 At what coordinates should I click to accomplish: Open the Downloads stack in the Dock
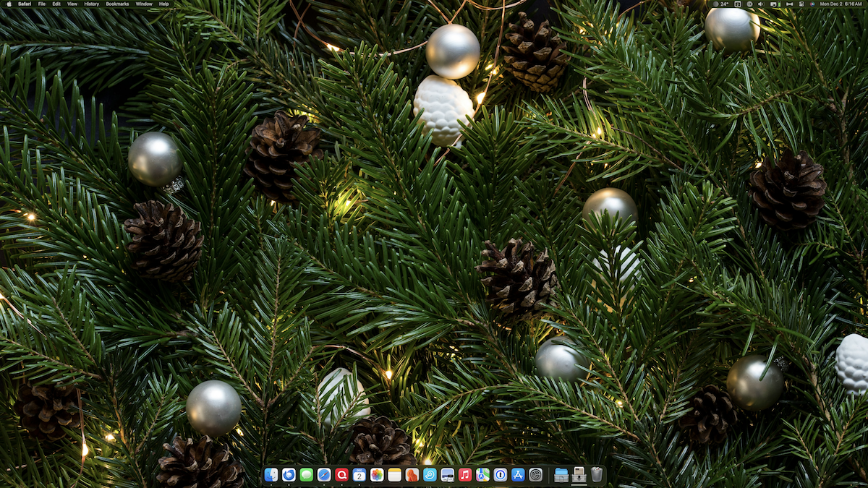[579, 475]
